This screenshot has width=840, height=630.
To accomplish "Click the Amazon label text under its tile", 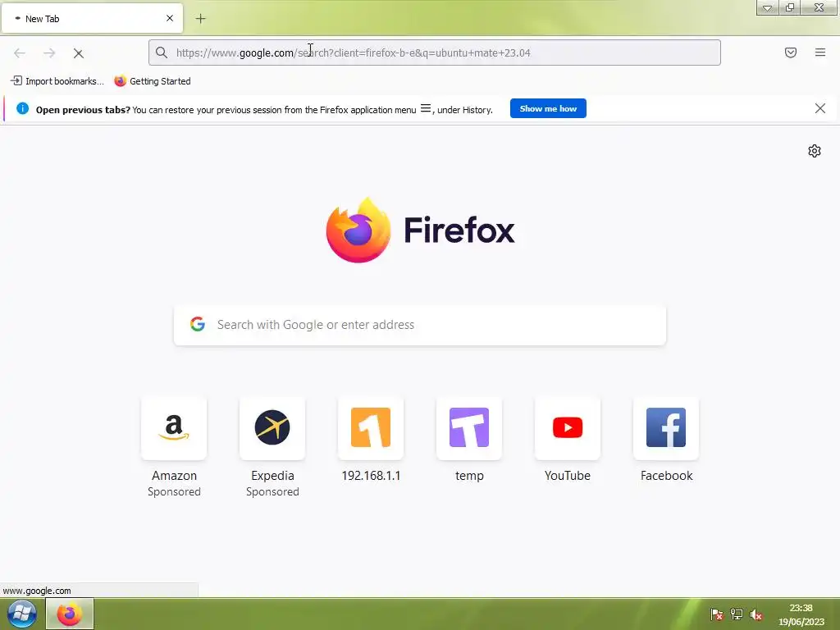I will pyautogui.click(x=174, y=476).
